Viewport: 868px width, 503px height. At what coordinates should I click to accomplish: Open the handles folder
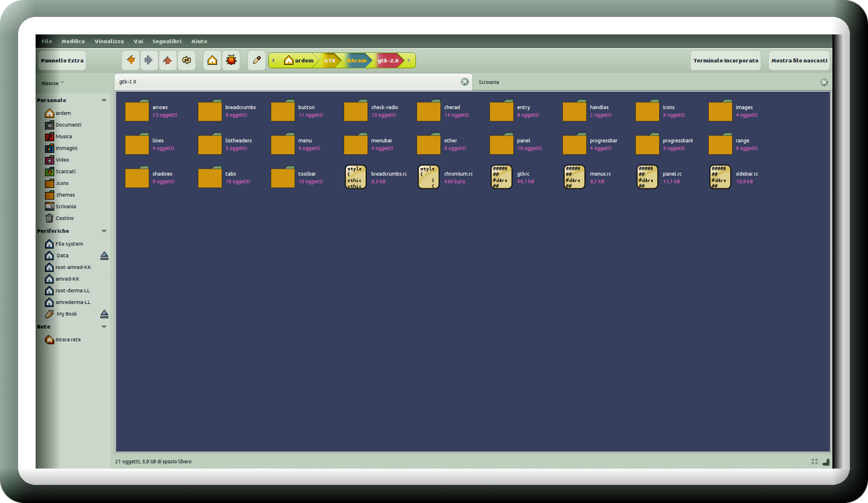coord(575,111)
